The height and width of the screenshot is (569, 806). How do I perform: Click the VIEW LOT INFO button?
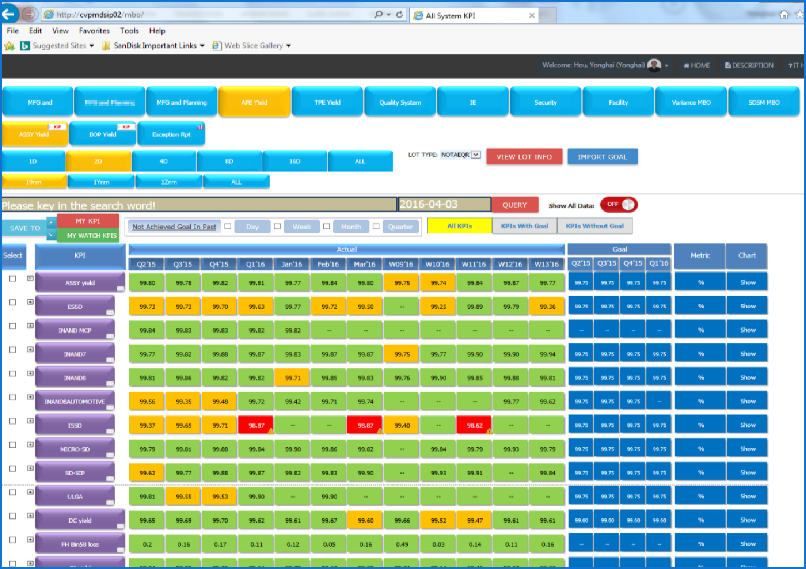coord(525,156)
